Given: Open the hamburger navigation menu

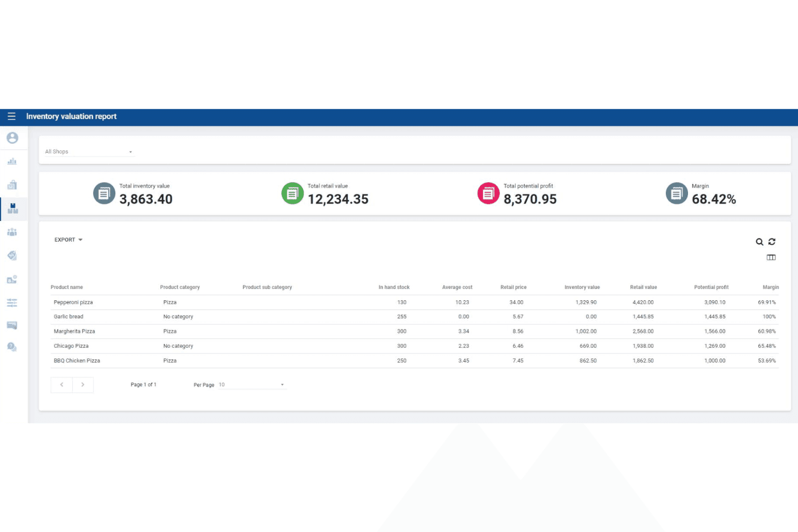Looking at the screenshot, I should [11, 116].
